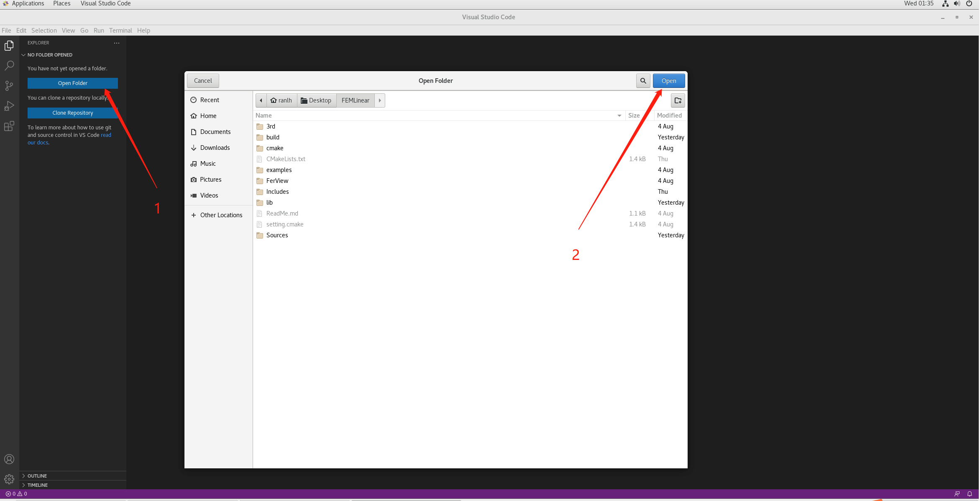Screen dimensions: 980x501
Task: Click the create new folder icon in dialog
Action: click(678, 100)
